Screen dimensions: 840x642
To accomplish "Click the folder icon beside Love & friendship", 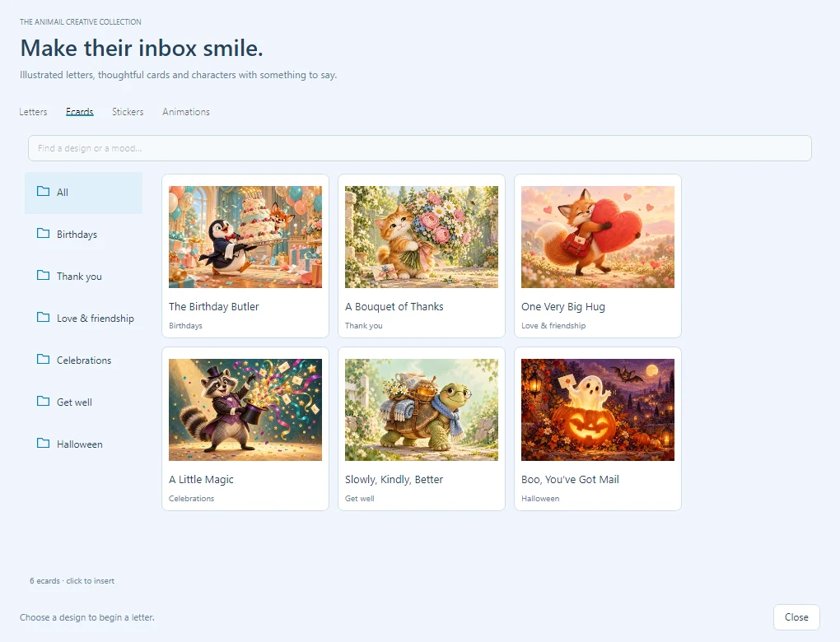I will pyautogui.click(x=43, y=317).
